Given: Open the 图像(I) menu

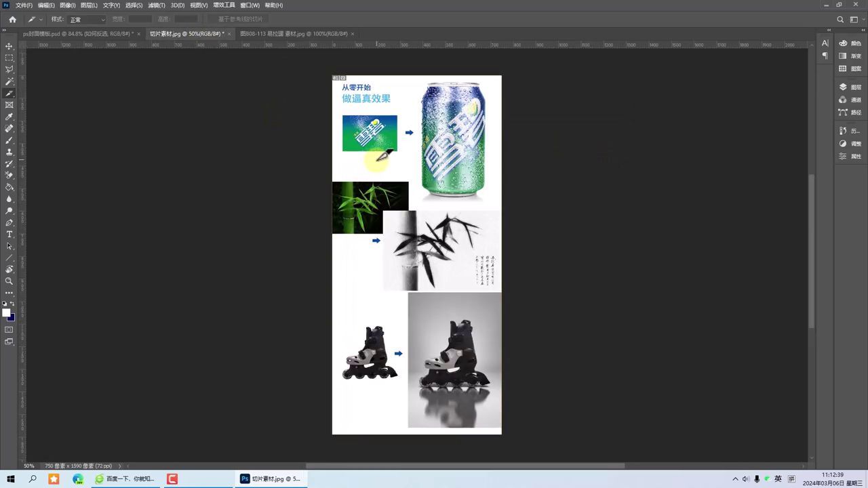Looking at the screenshot, I should pyautogui.click(x=68, y=5).
